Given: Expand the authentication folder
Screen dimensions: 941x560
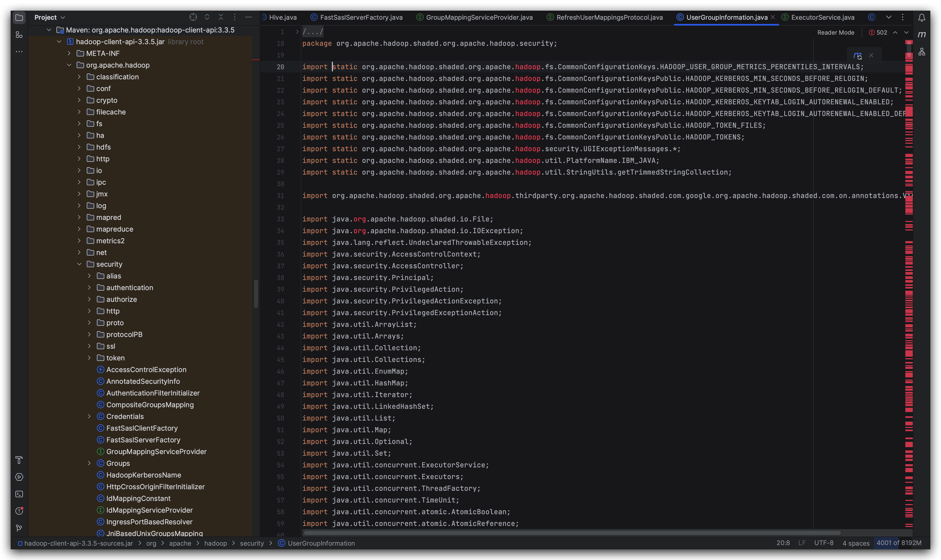Looking at the screenshot, I should tap(89, 287).
